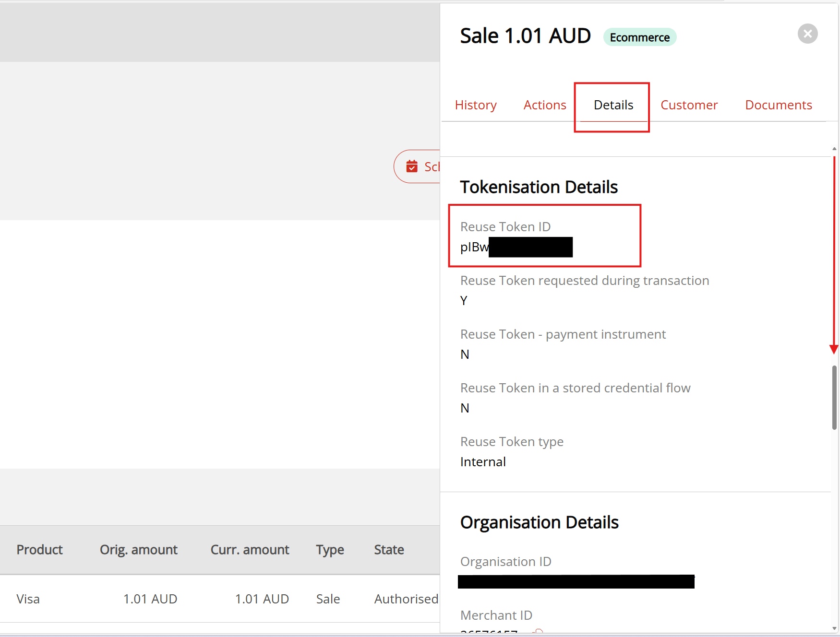The image size is (840, 637).
Task: Click the Ecommerce badge next to the title
Action: [x=640, y=37]
